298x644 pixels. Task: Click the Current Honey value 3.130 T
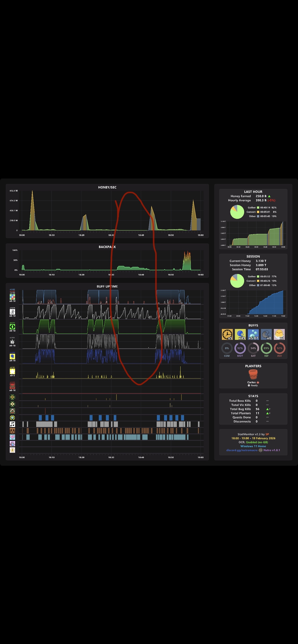pos(261,261)
